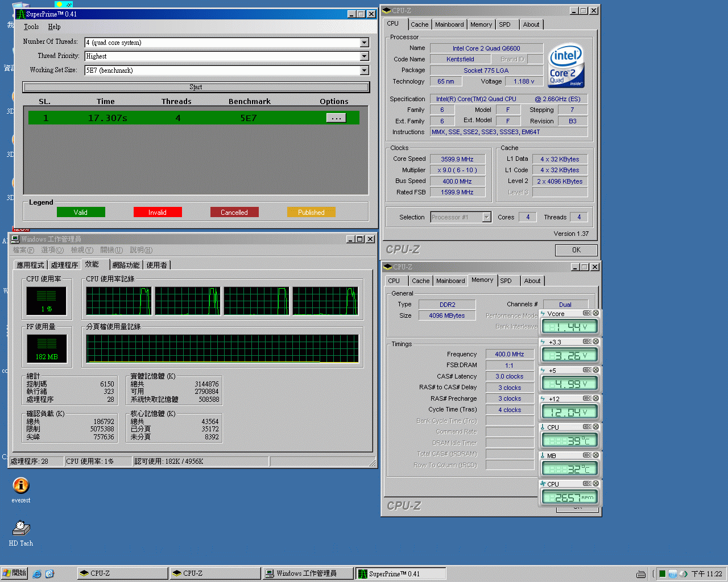Click the memory Size value 4096 MBytes
728x582 pixels.
pyautogui.click(x=447, y=315)
